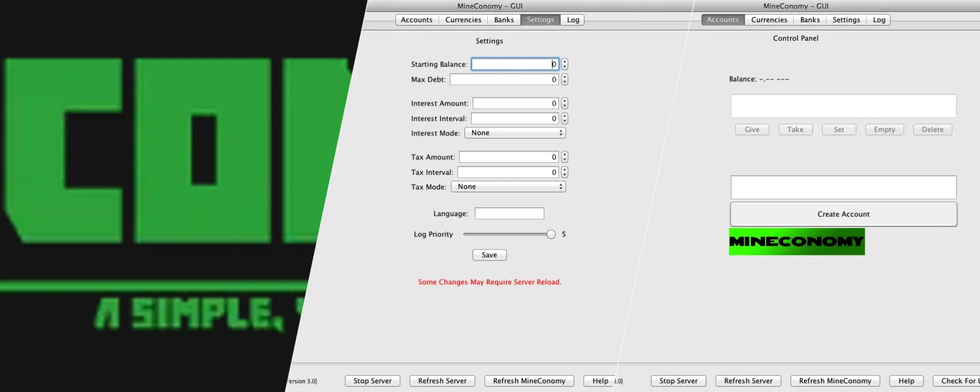Click Starting Balance stepper arrows
Image resolution: width=980 pixels, height=392 pixels.
coord(565,64)
